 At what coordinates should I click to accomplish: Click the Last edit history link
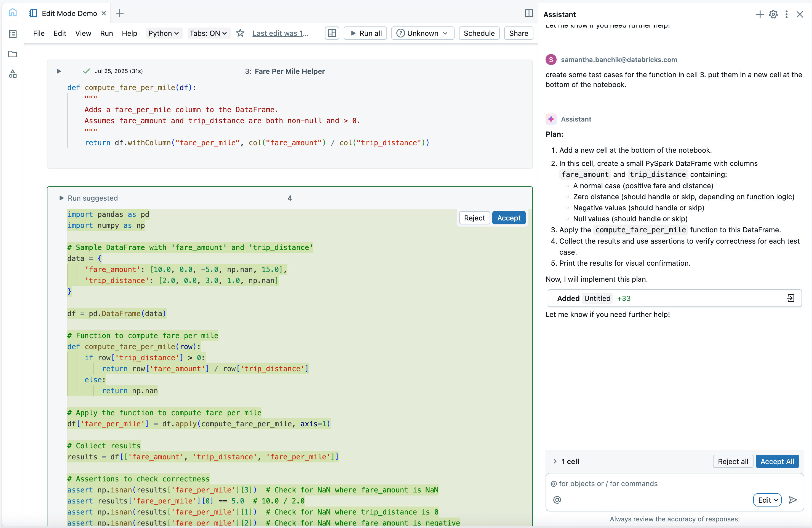(x=280, y=33)
